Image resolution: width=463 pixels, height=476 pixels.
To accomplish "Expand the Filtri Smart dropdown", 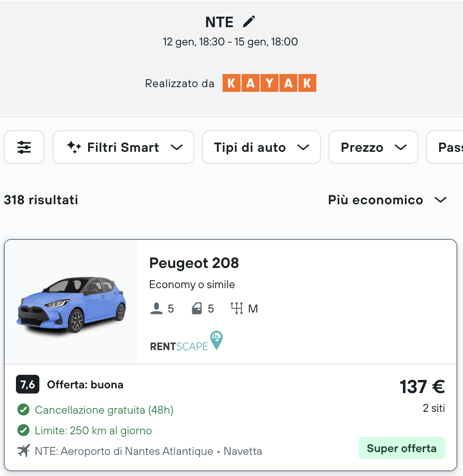I will coord(123,147).
